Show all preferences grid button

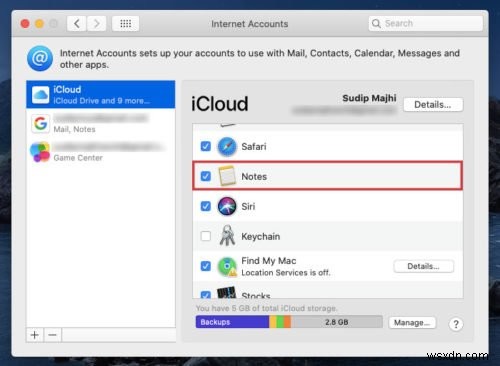tap(126, 24)
